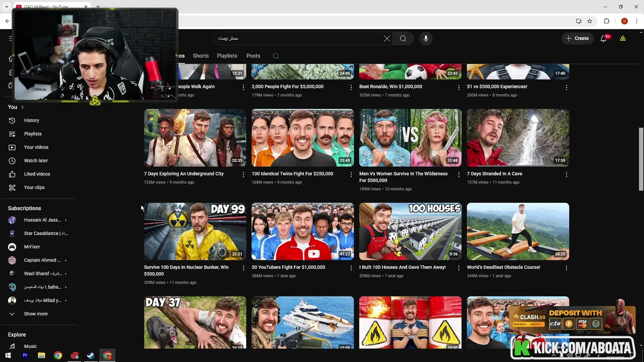Open Steam from the taskbar
Screen dimensions: 644x362
(91, 355)
